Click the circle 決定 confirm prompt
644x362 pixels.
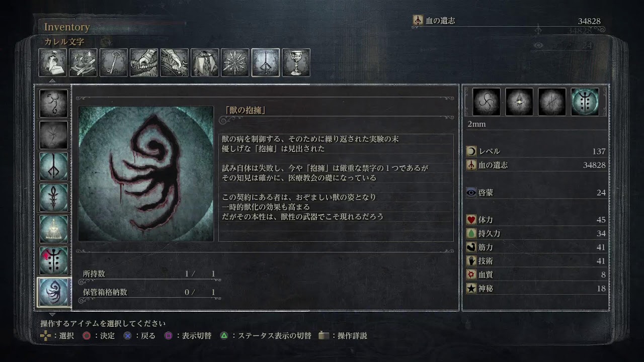coord(99,336)
